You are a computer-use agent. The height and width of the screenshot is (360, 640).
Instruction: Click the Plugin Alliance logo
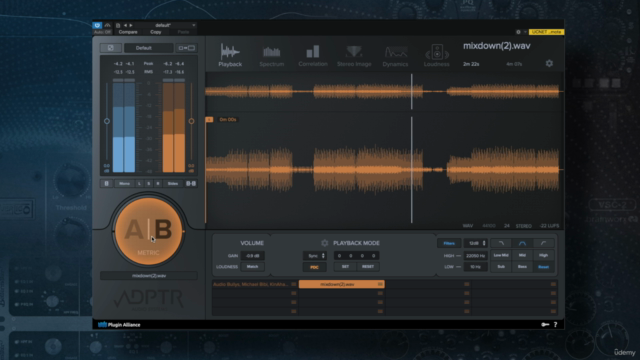(x=119, y=325)
